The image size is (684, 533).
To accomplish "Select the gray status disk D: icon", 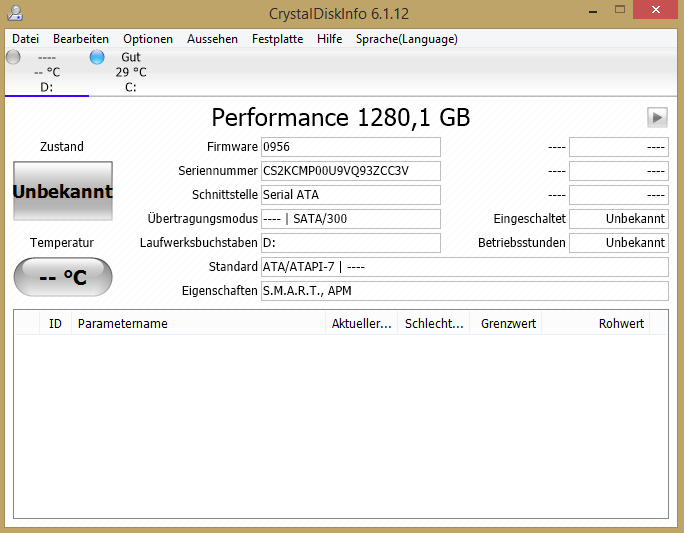I will click(13, 57).
